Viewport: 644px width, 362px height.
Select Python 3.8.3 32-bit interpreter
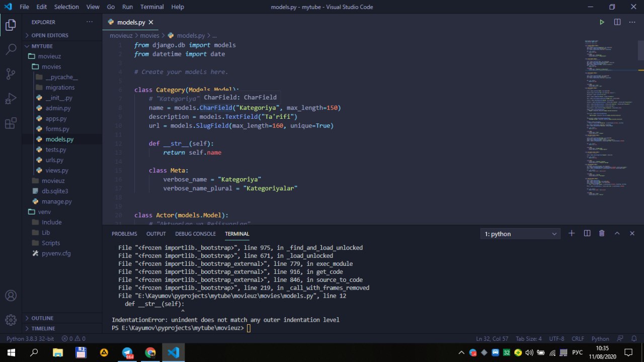pos(30,339)
